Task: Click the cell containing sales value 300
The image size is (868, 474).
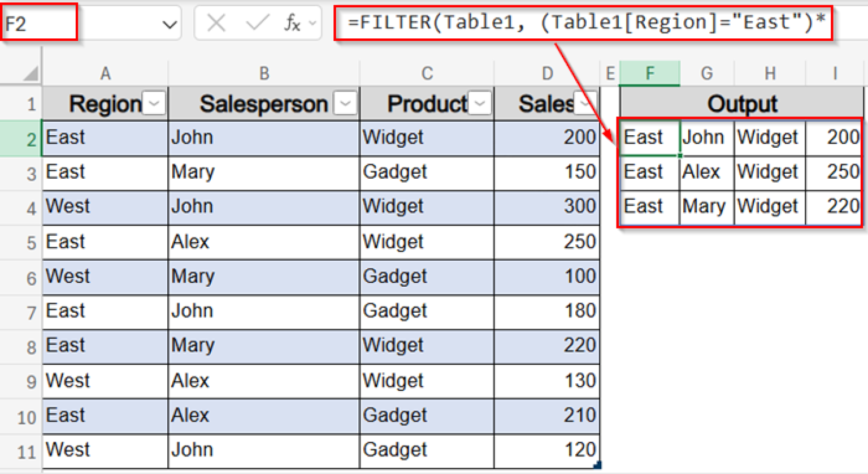Action: tap(545, 207)
